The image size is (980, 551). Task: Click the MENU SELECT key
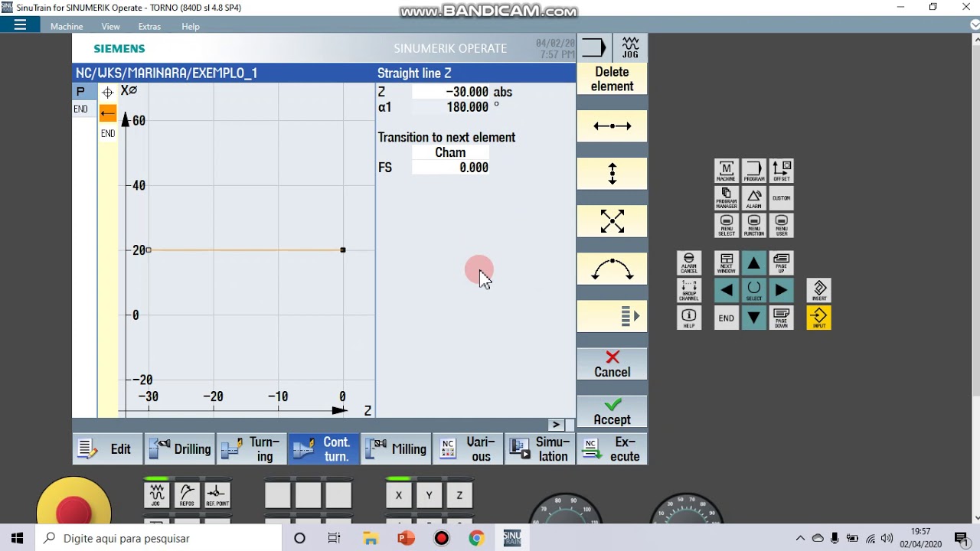coord(727,225)
